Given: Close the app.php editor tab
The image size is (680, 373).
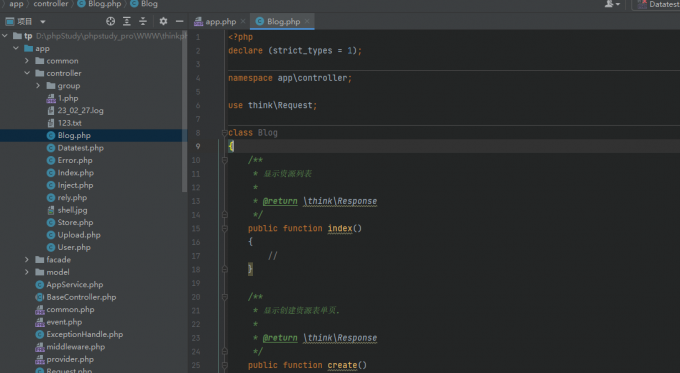Looking at the screenshot, I should tap(243, 21).
